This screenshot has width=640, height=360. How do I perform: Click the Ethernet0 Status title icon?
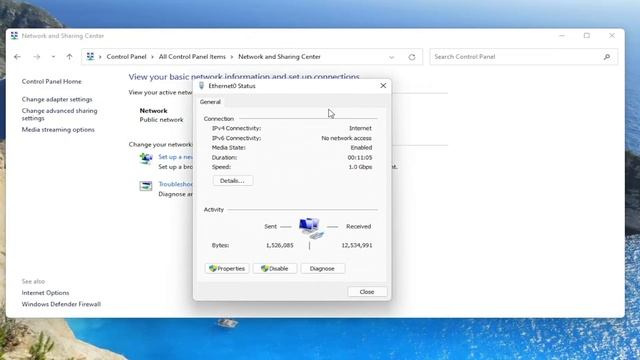pos(202,86)
